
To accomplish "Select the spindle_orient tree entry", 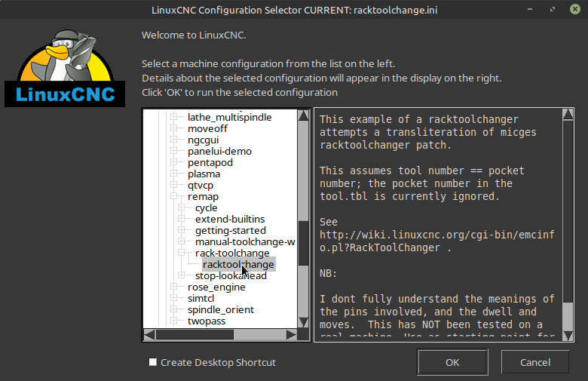I will (220, 310).
